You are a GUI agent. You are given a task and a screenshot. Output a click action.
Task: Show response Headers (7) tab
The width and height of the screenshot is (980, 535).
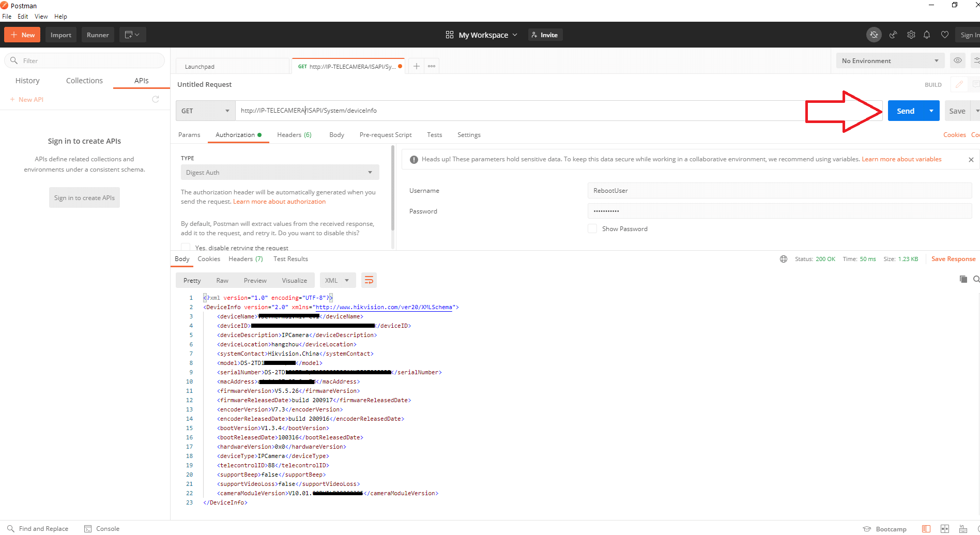tap(246, 259)
